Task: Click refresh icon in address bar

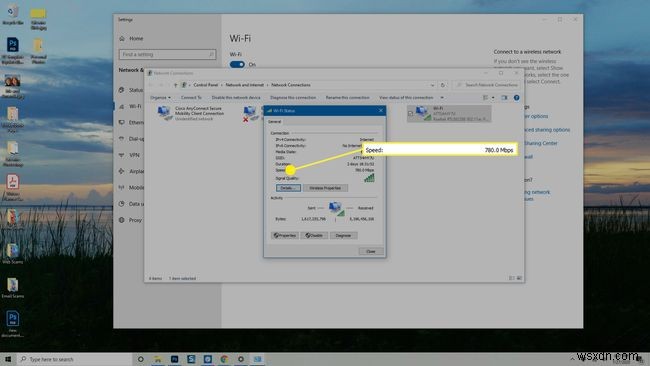Action: [442, 85]
